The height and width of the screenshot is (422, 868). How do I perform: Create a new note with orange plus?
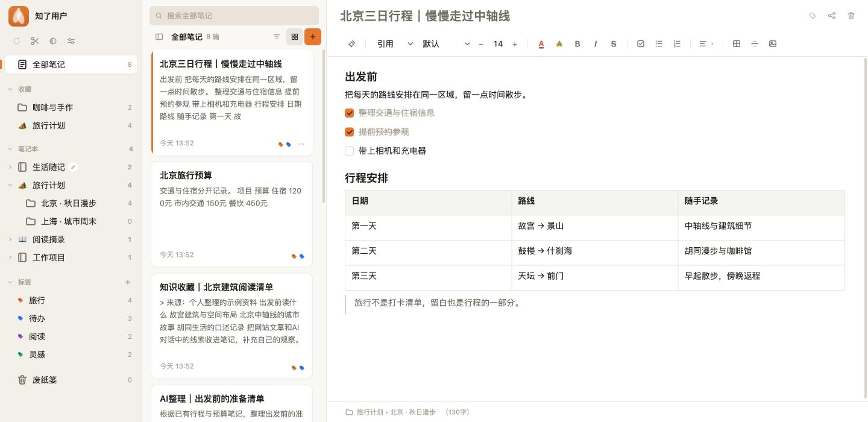click(x=313, y=37)
